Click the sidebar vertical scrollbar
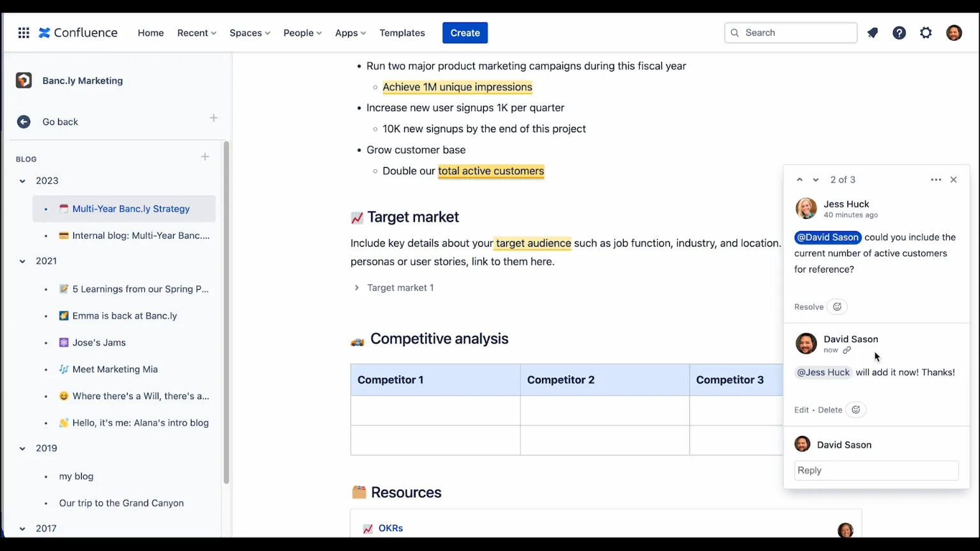The height and width of the screenshot is (551, 980). [226, 313]
